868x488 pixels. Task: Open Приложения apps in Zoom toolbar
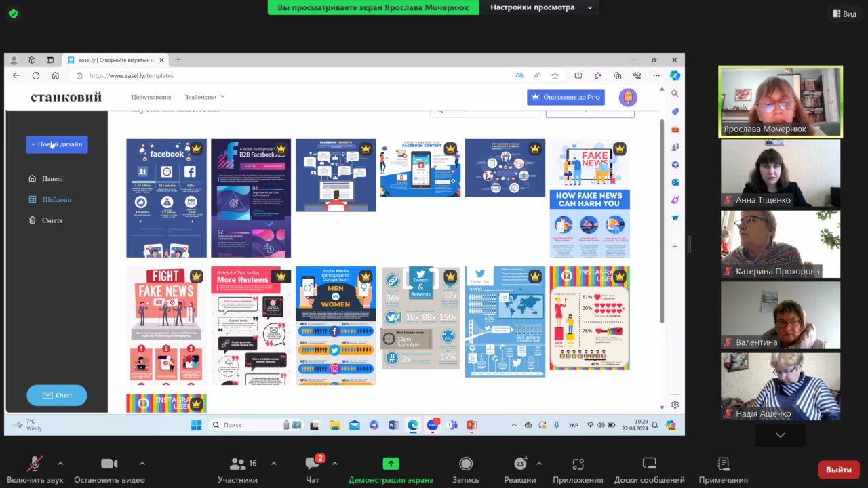pyautogui.click(x=578, y=469)
